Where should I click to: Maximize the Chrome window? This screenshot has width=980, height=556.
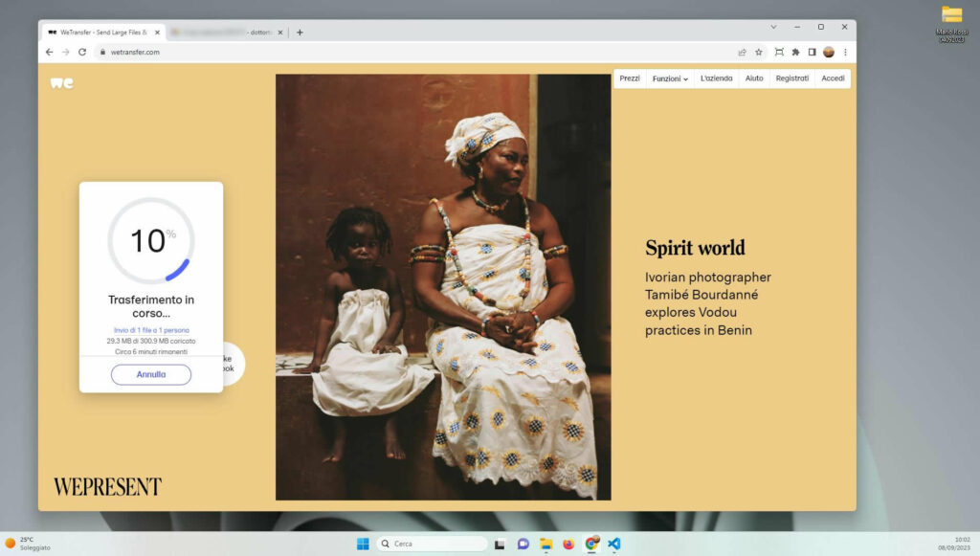(820, 27)
